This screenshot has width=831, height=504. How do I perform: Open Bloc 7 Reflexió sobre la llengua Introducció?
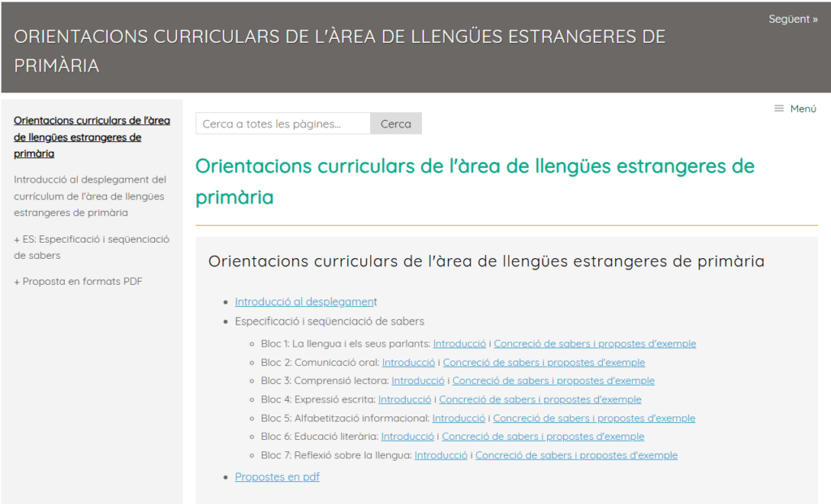coord(441,455)
